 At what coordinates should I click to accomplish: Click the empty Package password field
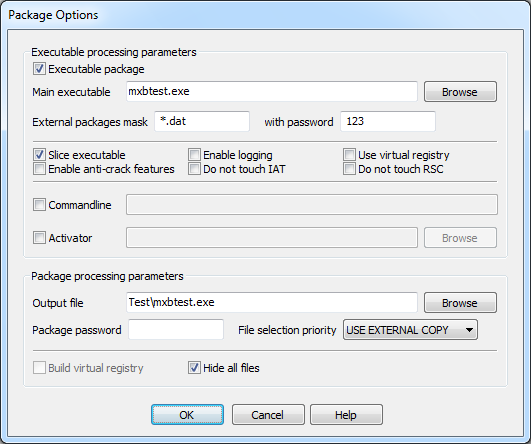176,330
